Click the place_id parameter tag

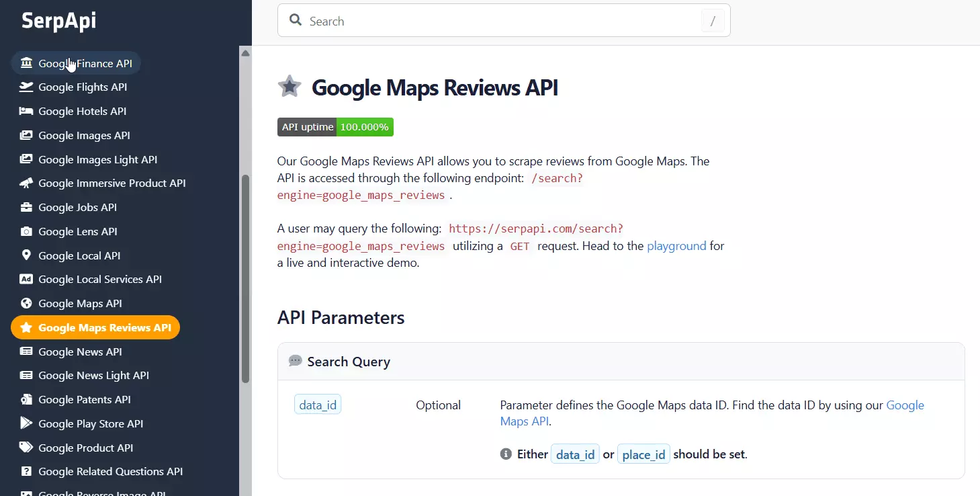coord(643,455)
